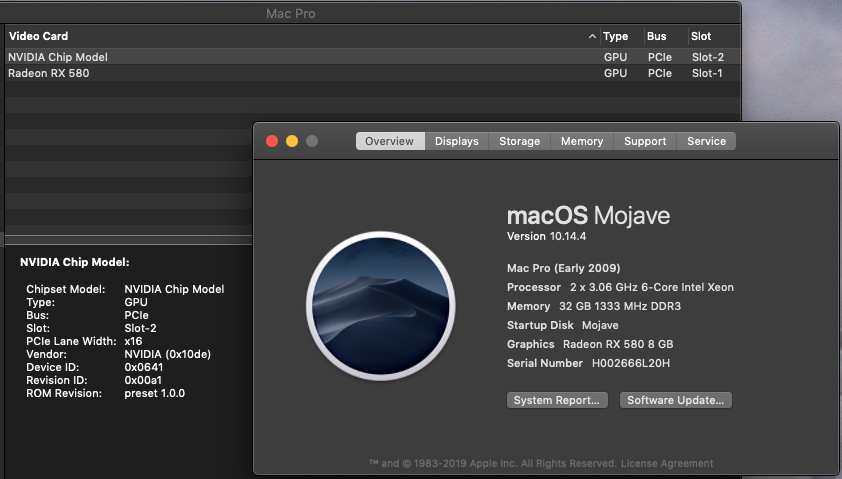Click the System Report button
The height and width of the screenshot is (479, 842).
coord(557,400)
